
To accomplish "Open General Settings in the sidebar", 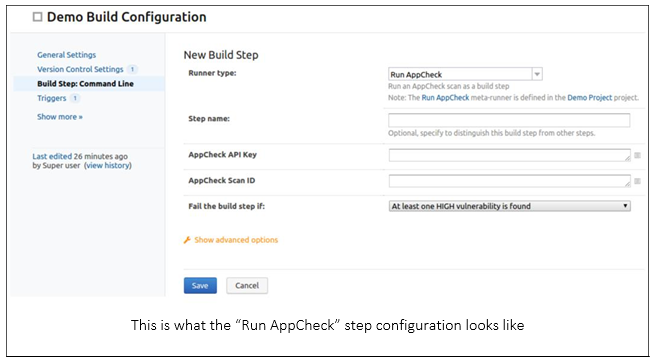I will (66, 55).
